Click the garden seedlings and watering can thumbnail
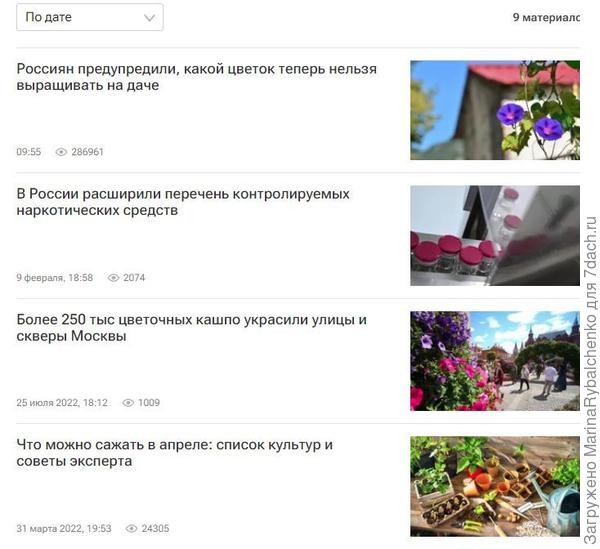The height and width of the screenshot is (549, 600). (x=495, y=486)
